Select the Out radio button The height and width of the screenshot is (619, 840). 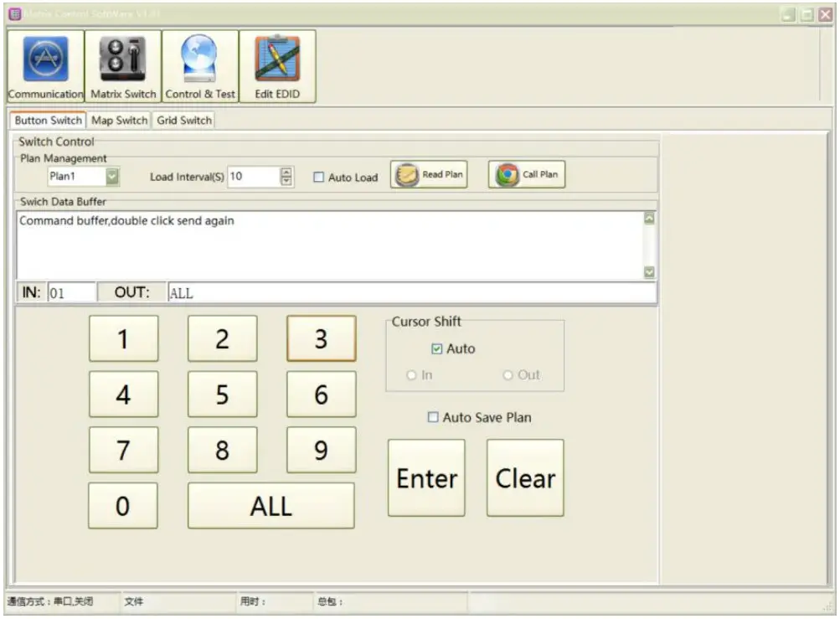click(x=508, y=375)
